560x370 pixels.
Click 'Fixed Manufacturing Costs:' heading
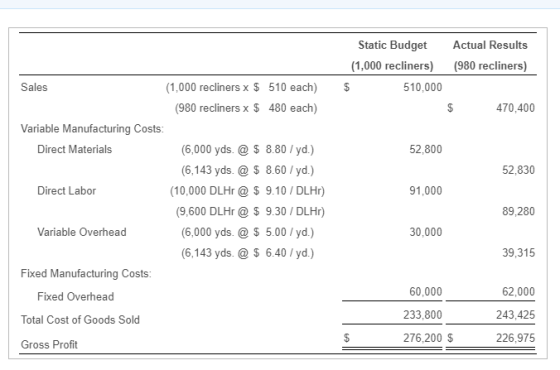click(86, 274)
